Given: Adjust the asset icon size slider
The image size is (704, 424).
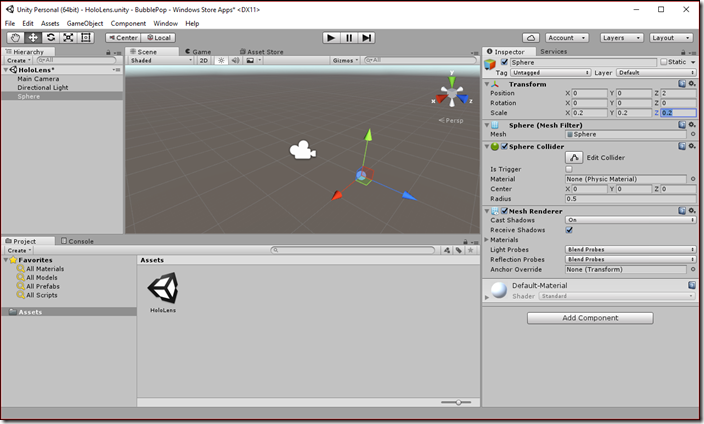Looking at the screenshot, I should (x=456, y=402).
